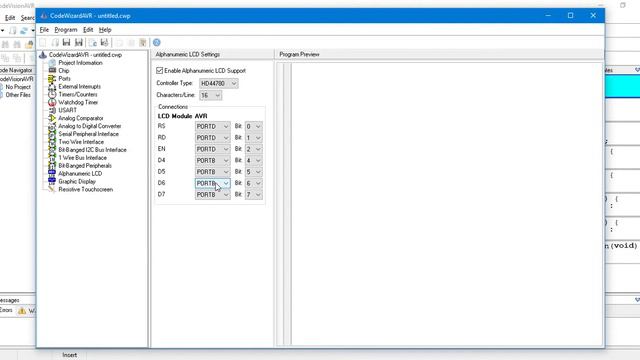Click the New project toolbar icon

[x=43, y=42]
